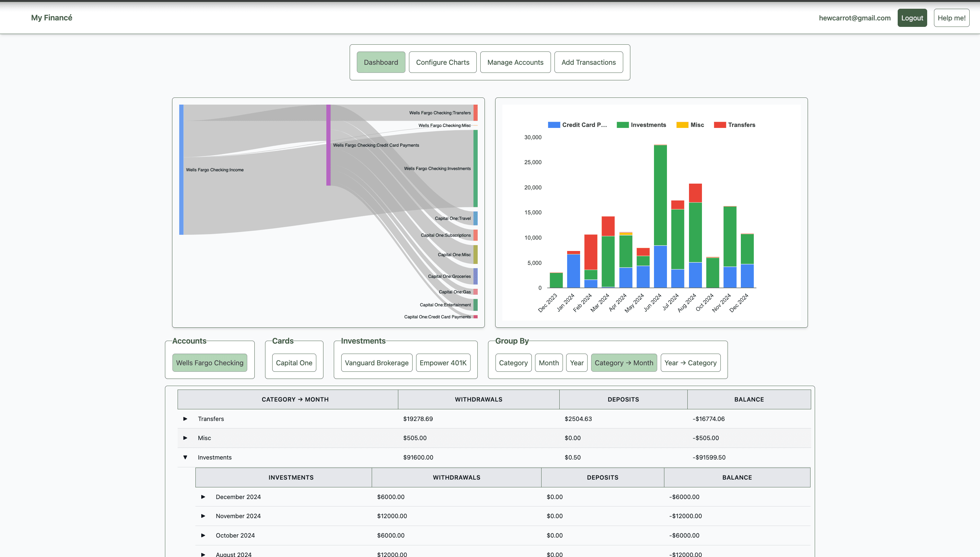980x557 pixels.
Task: Click the Capital One:Groceries Sankey node
Action: pyautogui.click(x=475, y=276)
